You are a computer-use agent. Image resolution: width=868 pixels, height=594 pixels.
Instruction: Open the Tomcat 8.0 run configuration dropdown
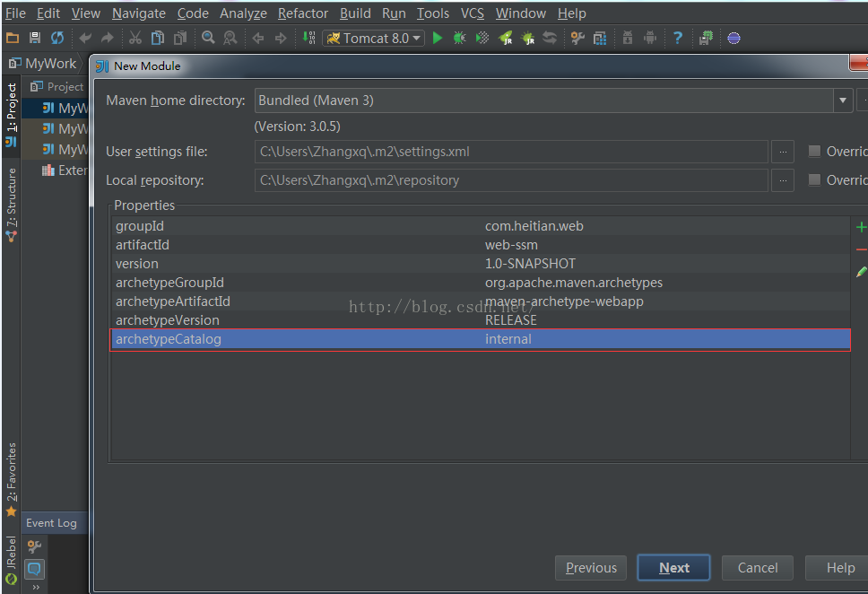pyautogui.click(x=374, y=38)
